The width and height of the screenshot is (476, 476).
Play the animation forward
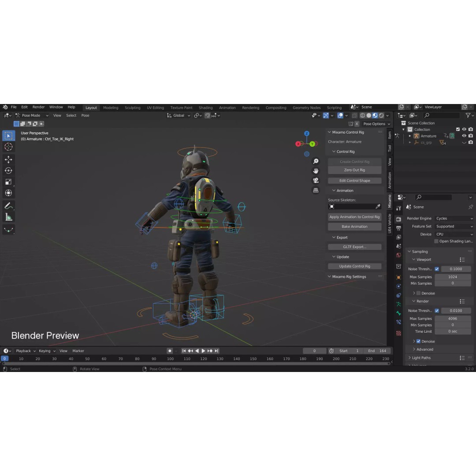point(203,351)
